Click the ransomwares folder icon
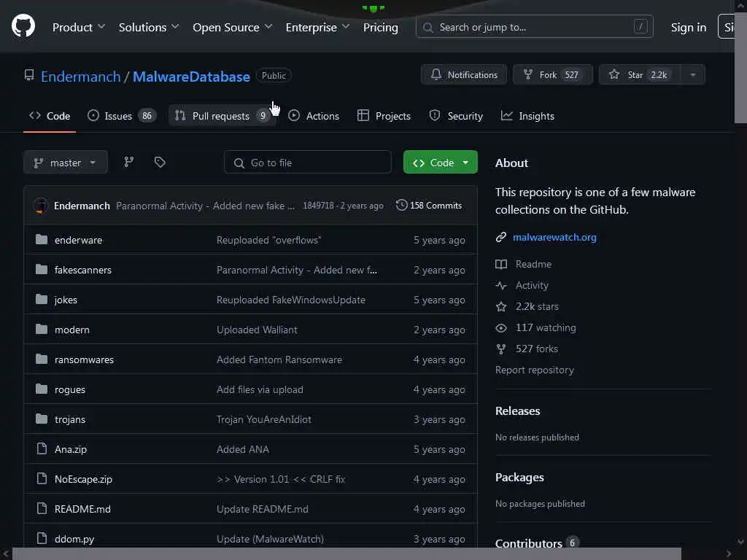This screenshot has width=747, height=560. pyautogui.click(x=42, y=359)
